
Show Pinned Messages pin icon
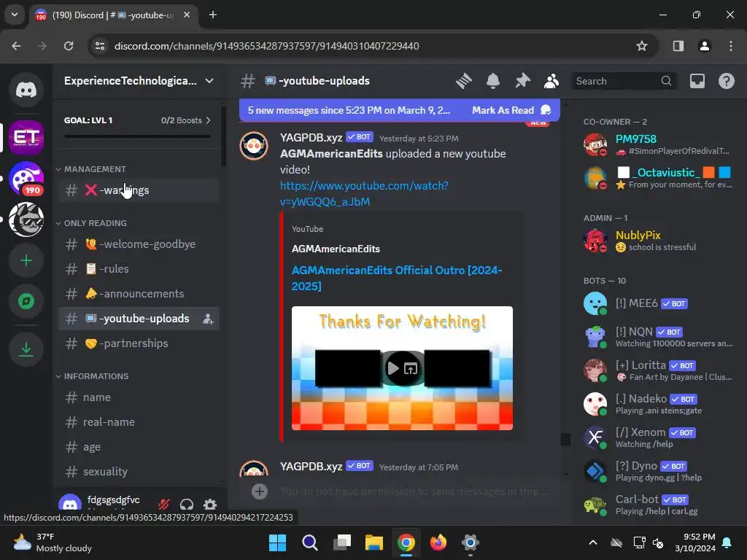pos(522,81)
